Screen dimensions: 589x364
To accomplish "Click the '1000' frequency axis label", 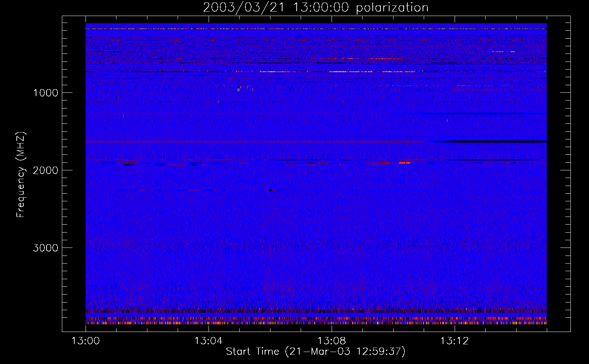I will pyautogui.click(x=46, y=93).
